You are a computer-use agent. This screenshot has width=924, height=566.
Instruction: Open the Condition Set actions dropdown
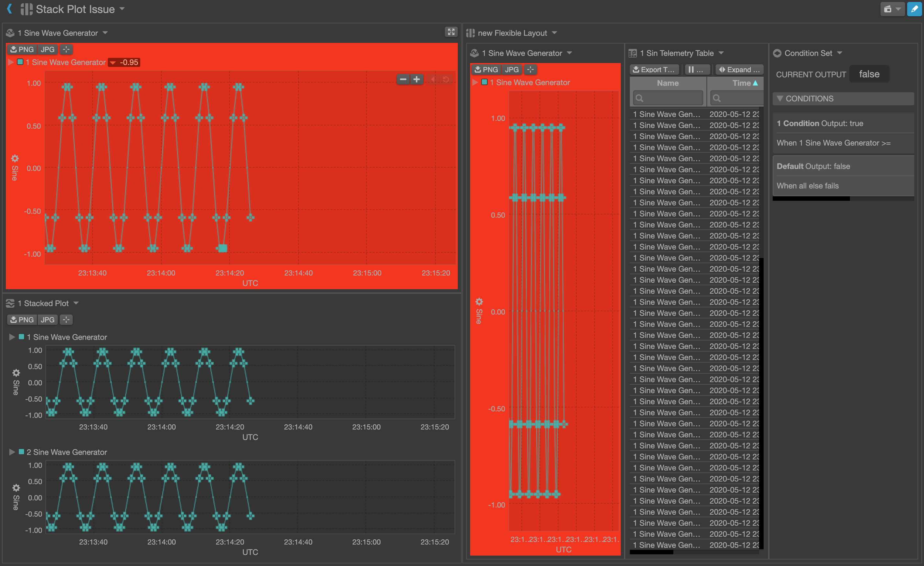[840, 53]
